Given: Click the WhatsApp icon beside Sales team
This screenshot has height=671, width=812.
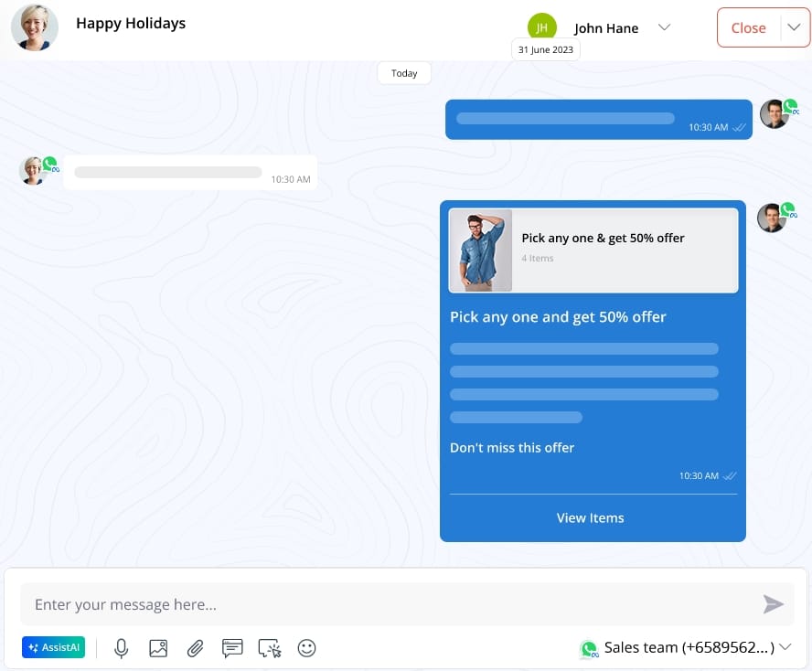Looking at the screenshot, I should click(x=589, y=648).
